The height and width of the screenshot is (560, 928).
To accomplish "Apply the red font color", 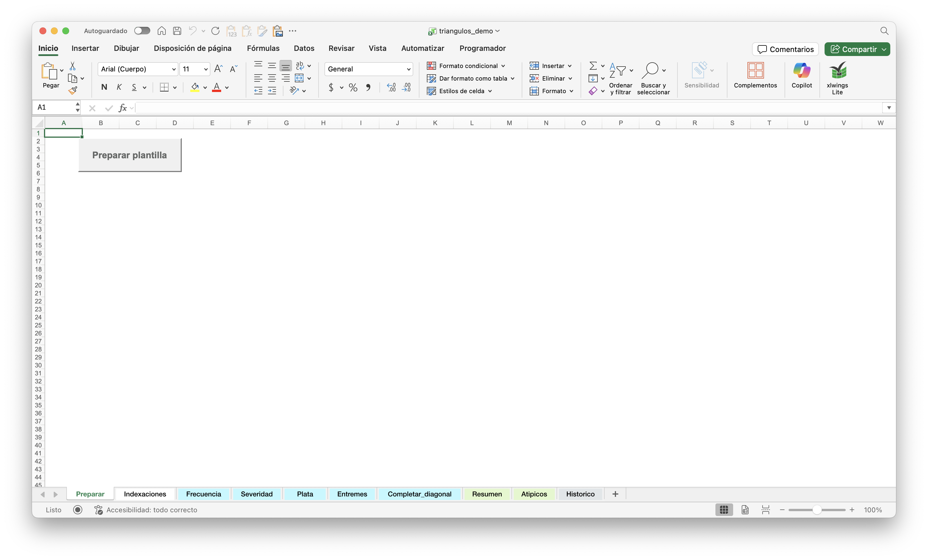I will click(217, 87).
